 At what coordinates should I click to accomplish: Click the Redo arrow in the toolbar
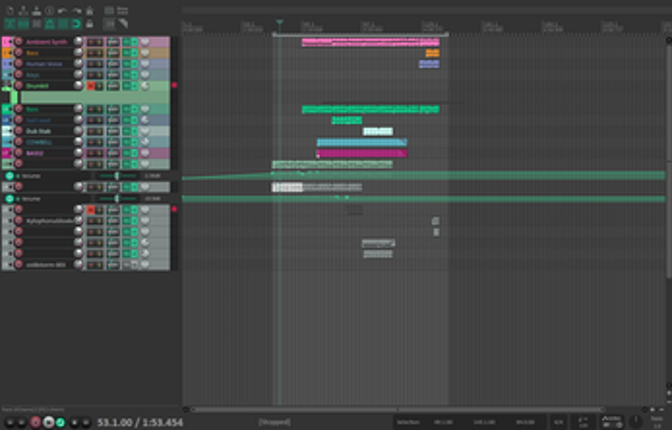point(76,10)
